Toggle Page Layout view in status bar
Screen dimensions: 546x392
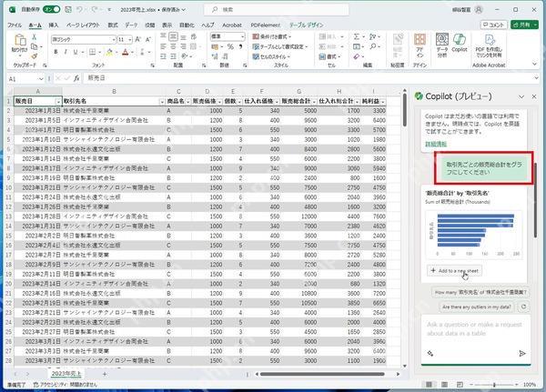[445, 385]
